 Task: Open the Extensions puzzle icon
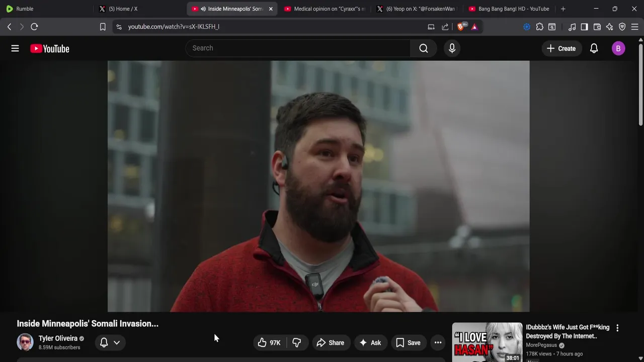click(x=539, y=27)
